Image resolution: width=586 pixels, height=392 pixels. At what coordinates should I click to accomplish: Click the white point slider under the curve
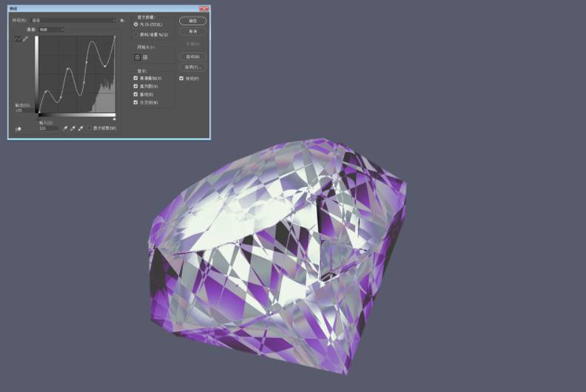[x=114, y=117]
